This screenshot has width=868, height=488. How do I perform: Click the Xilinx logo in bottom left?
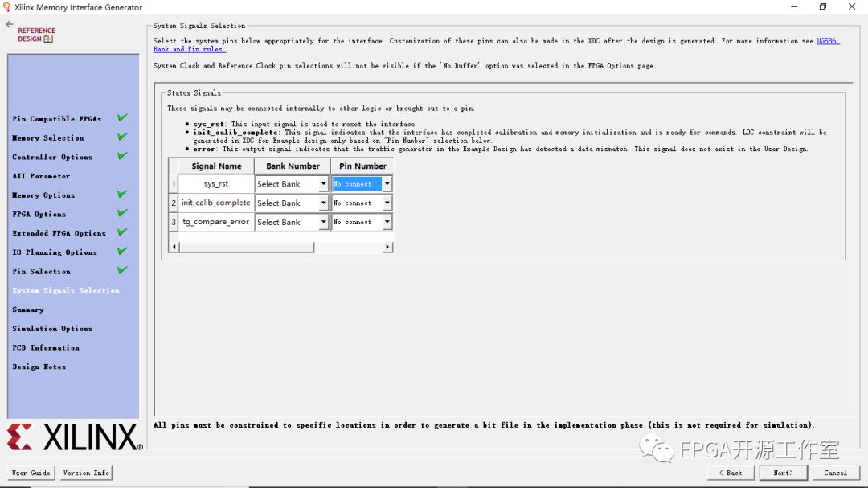(74, 437)
